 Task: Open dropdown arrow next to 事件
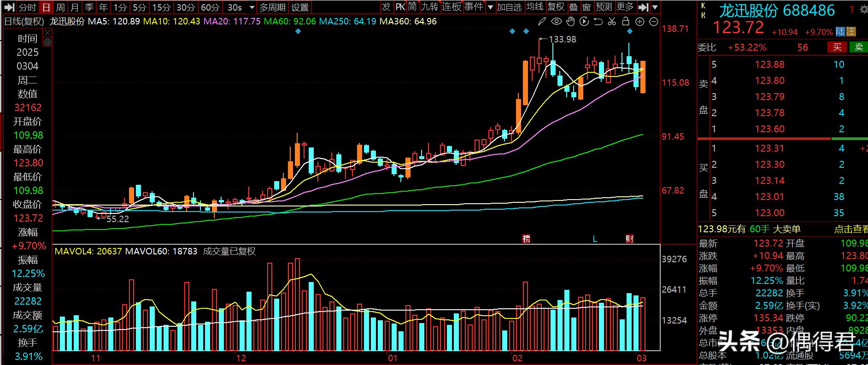click(x=490, y=7)
